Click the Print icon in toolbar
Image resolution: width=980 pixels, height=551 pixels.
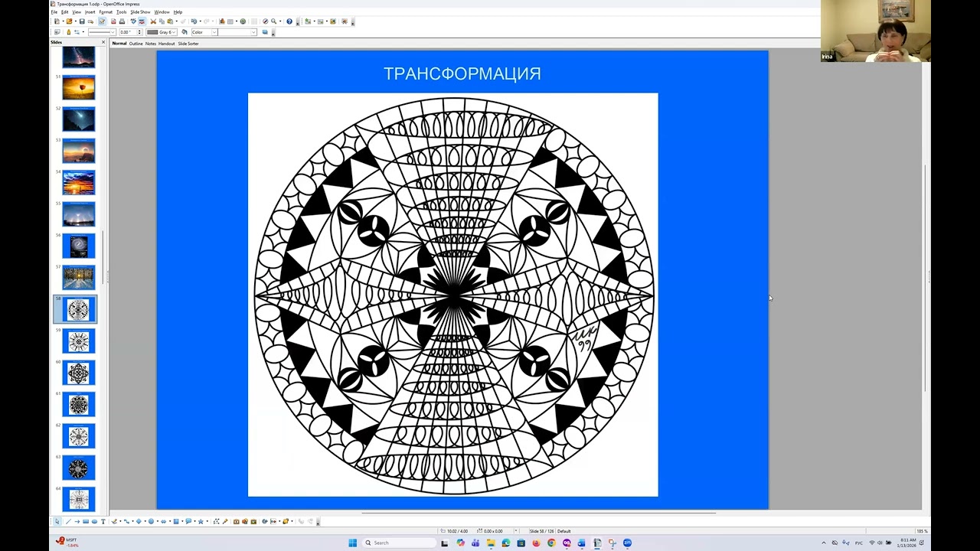[122, 21]
